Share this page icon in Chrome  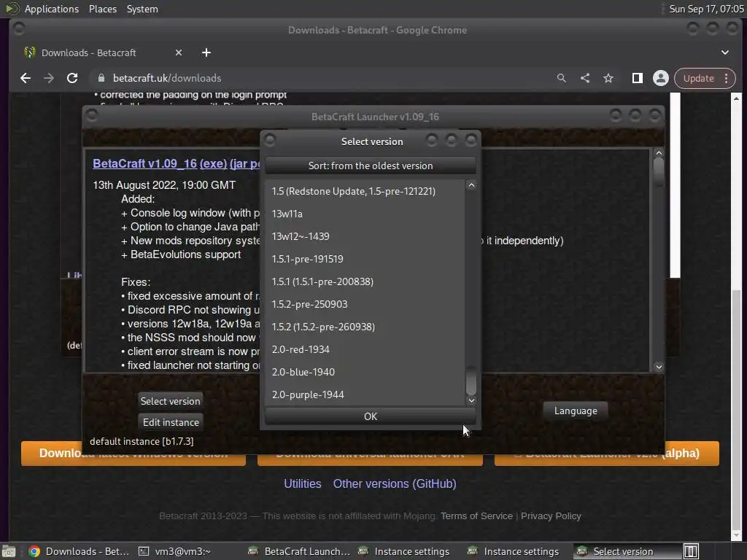585,78
